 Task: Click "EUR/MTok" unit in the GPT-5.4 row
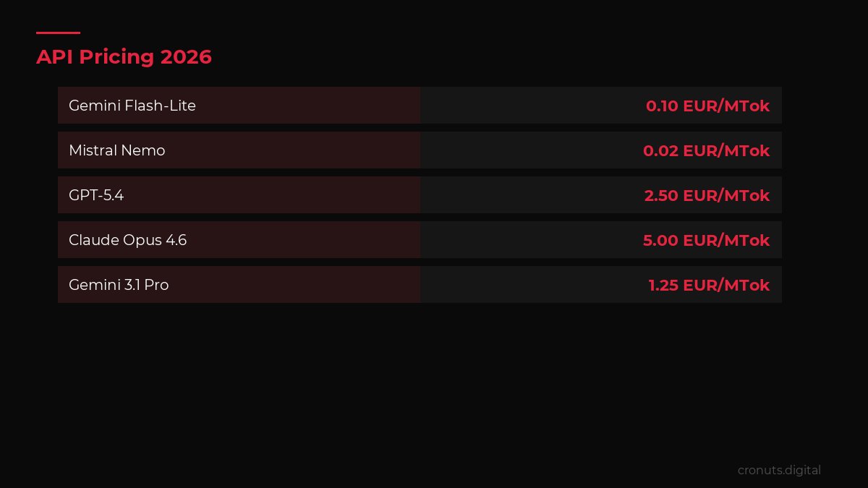[726, 195]
